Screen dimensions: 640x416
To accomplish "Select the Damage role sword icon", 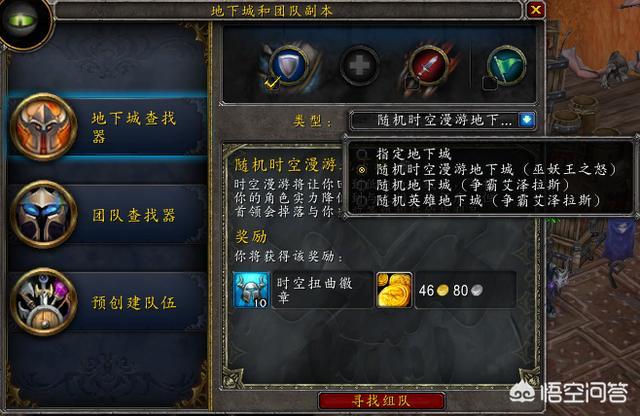I will 428,66.
